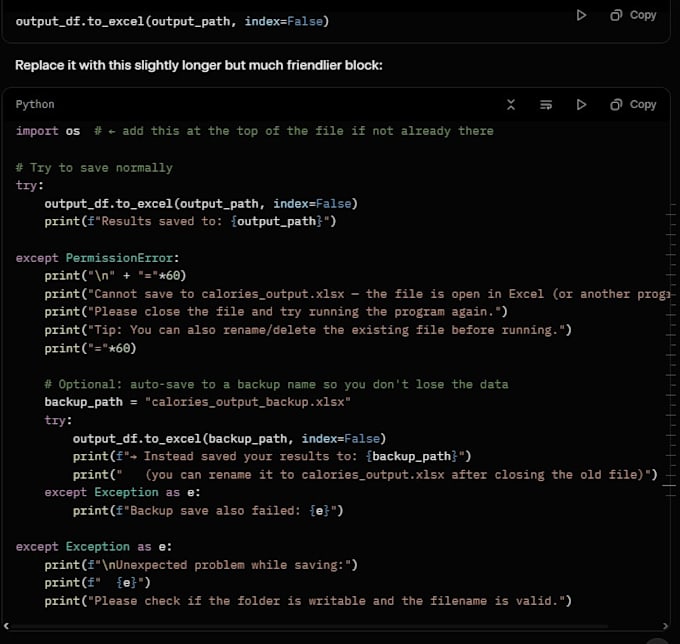Copy the first code block's to_excel line

[633, 16]
